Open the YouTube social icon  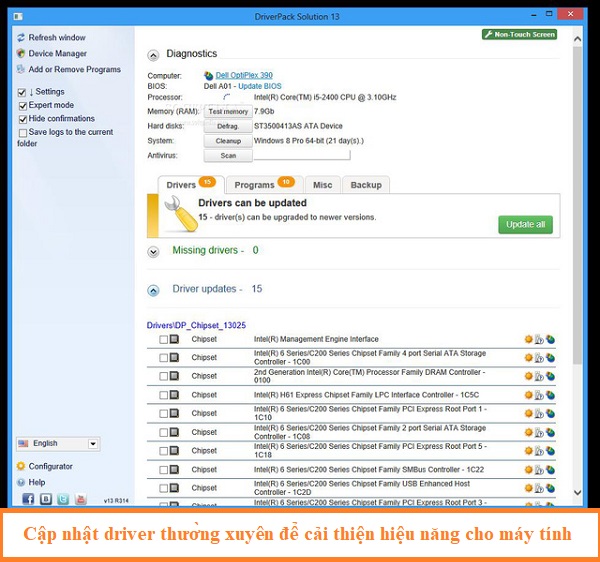78,498
